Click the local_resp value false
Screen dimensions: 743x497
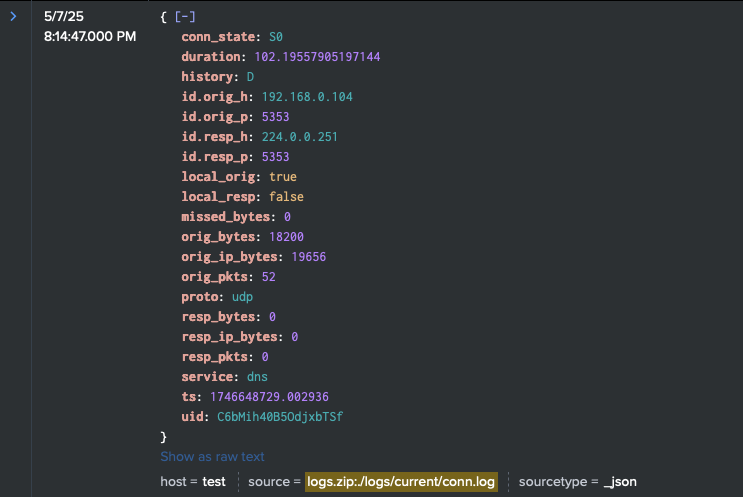286,197
